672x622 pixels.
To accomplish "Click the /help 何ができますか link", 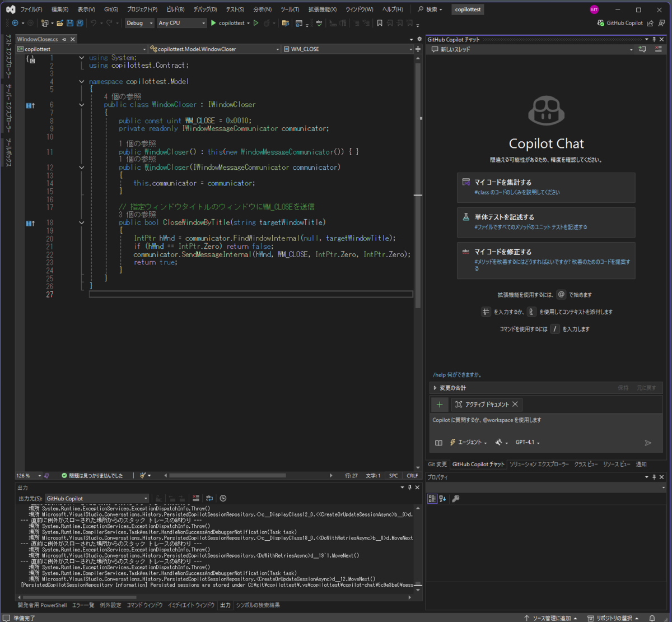I will pyautogui.click(x=457, y=375).
